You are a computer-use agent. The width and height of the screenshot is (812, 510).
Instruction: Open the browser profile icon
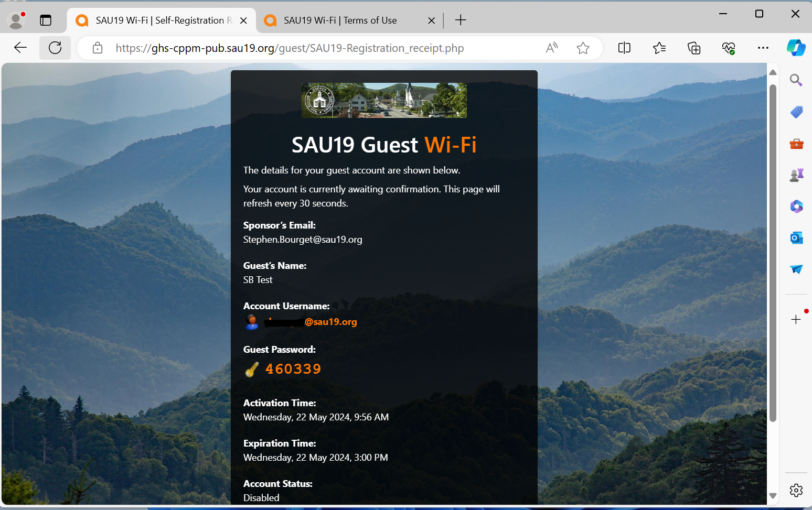17,20
